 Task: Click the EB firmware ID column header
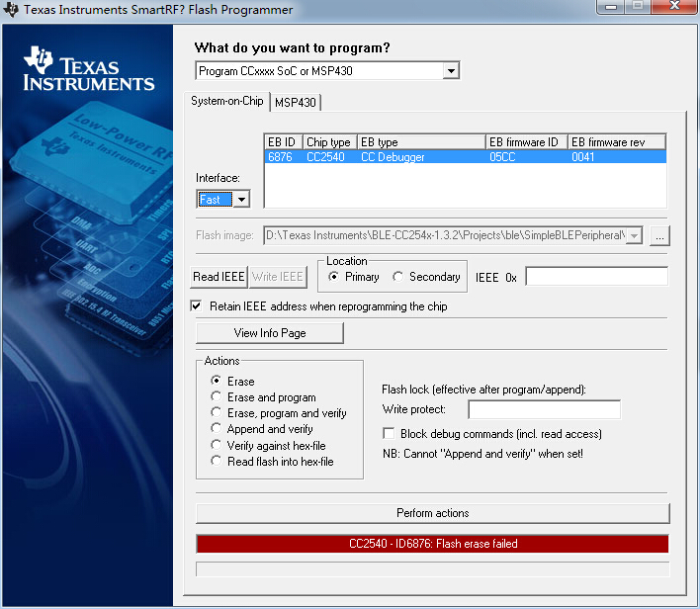[x=527, y=142]
